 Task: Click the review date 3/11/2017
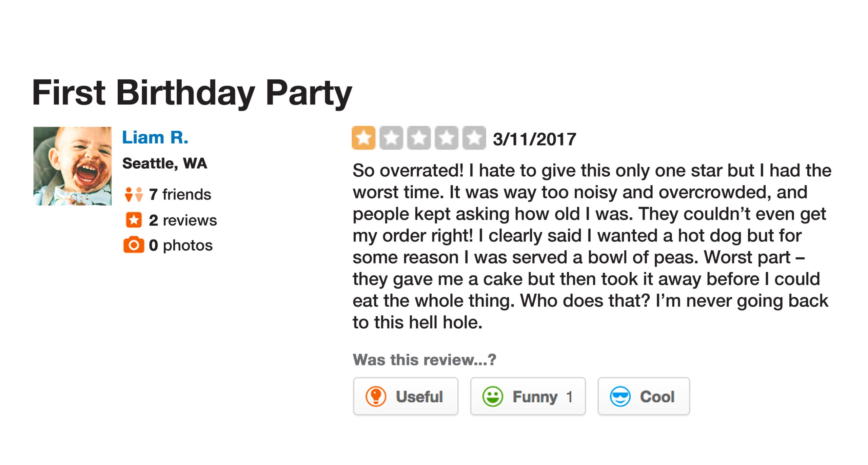[x=534, y=139]
